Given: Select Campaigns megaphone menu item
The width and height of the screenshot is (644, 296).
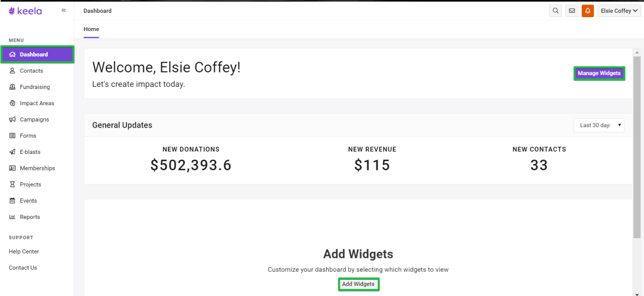Looking at the screenshot, I should 34,120.
